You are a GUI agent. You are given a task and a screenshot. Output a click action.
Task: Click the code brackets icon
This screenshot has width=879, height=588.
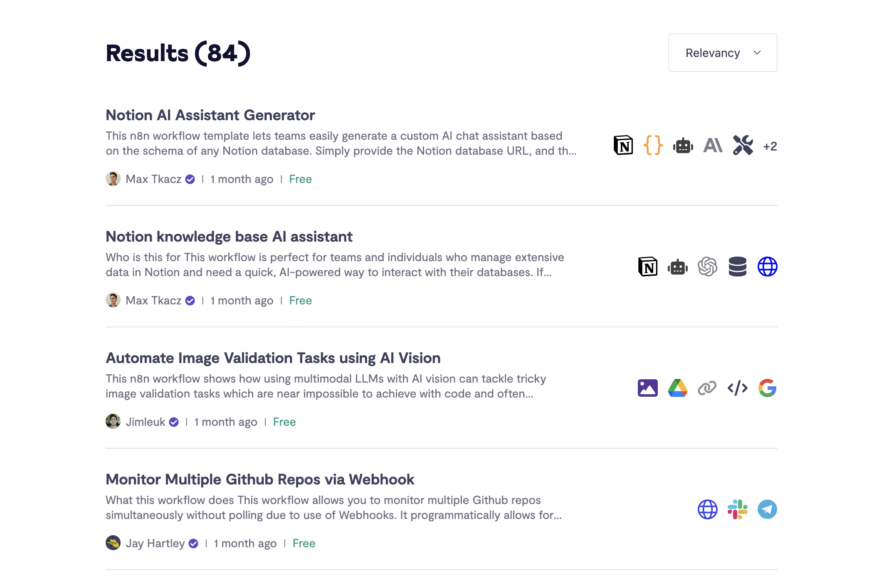click(737, 388)
